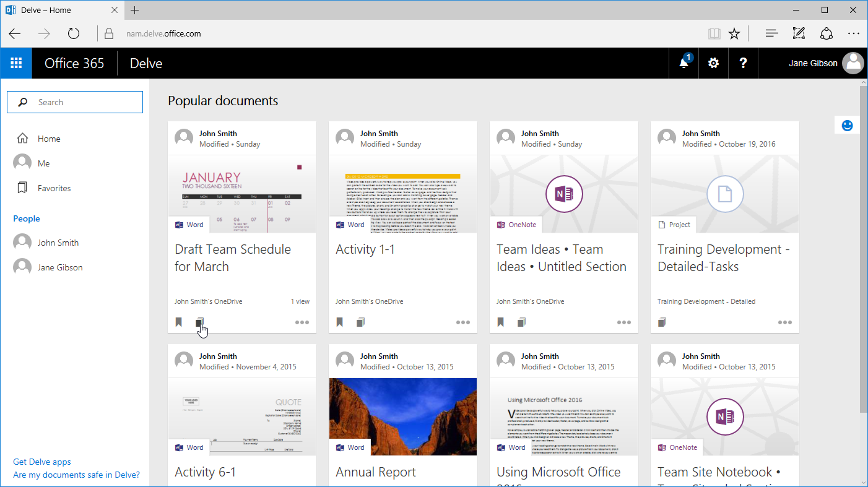Click John Smith's OneDrive on Activity 1-1 card

pyautogui.click(x=369, y=301)
